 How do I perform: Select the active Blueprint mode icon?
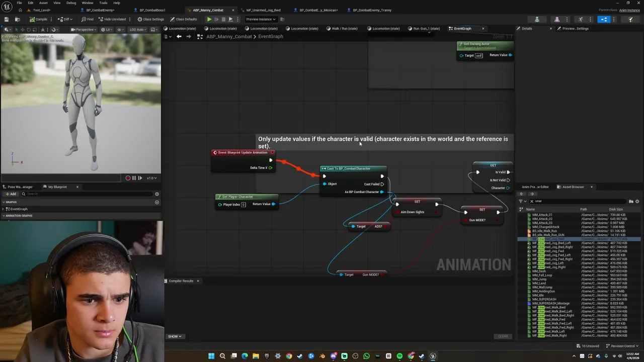click(x=604, y=19)
